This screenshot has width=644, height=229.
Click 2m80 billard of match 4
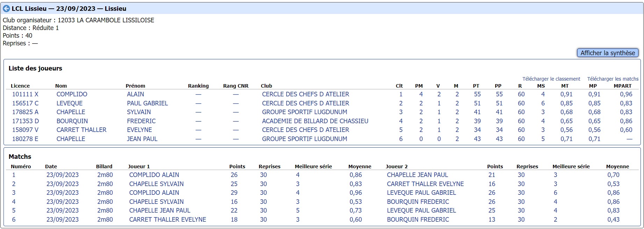(105, 202)
